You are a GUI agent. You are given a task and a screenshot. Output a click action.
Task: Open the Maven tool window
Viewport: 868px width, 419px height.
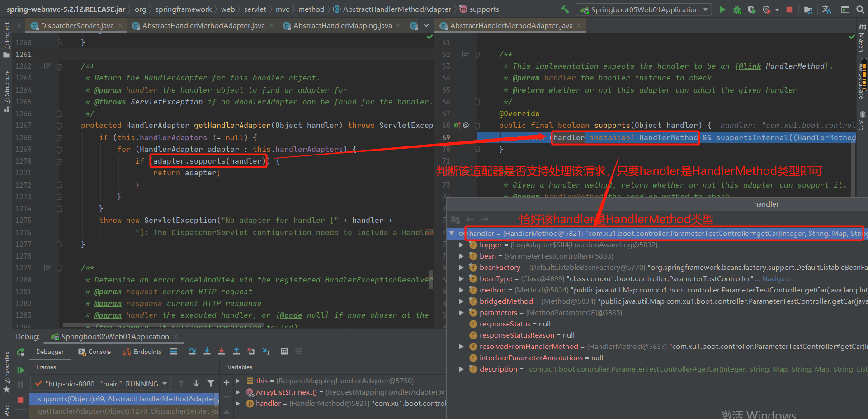(862, 38)
